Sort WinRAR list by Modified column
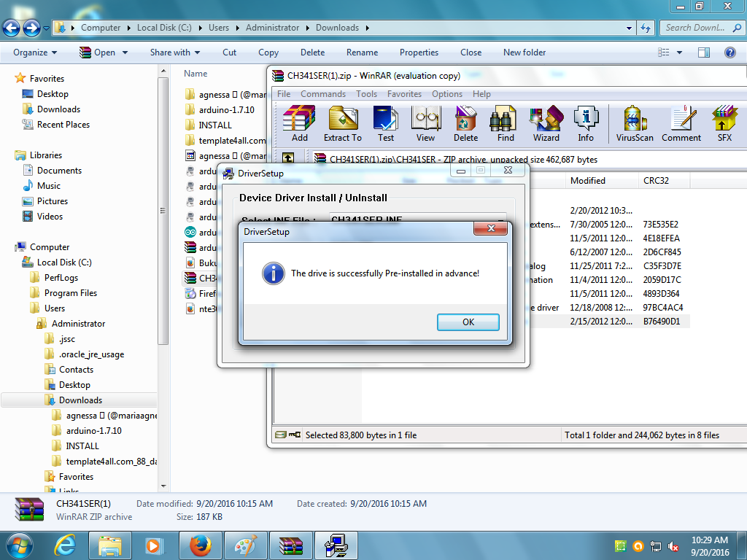 pos(602,181)
